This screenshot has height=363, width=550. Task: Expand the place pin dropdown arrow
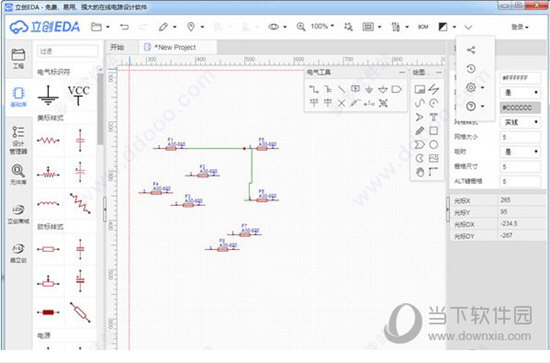pyautogui.click(x=202, y=27)
